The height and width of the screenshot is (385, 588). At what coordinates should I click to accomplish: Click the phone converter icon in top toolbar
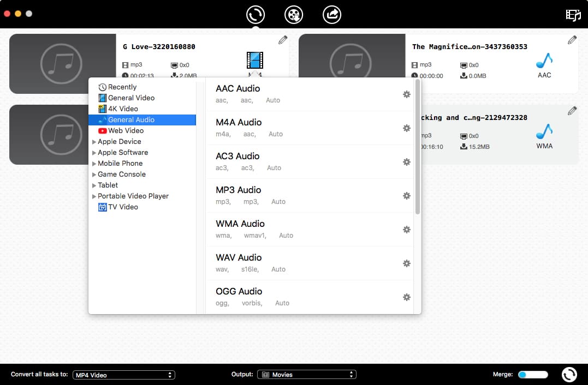(x=256, y=15)
